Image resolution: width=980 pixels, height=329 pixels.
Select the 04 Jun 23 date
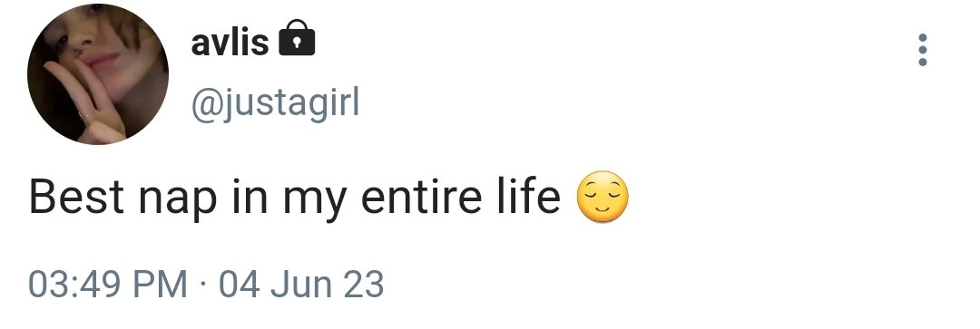point(300,285)
